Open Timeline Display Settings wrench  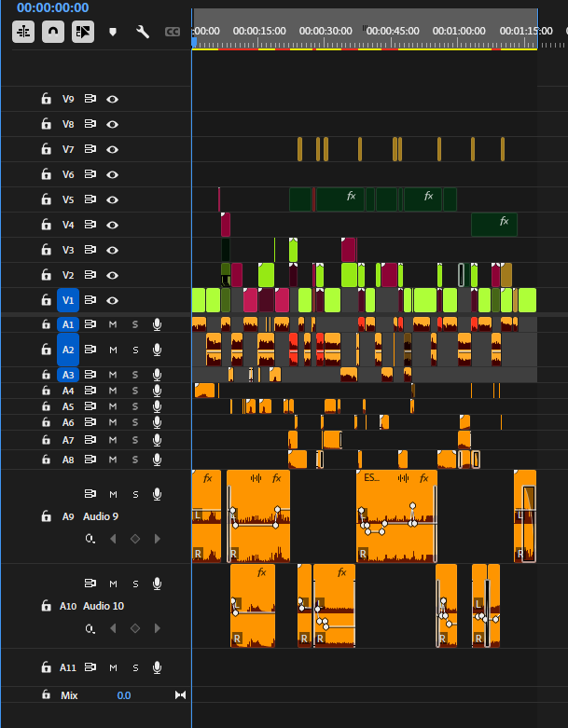(x=143, y=32)
